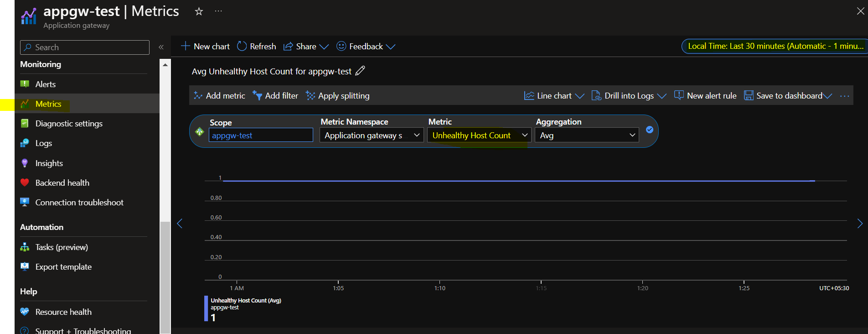Open the Drill into Logs dropdown
This screenshot has width=868, height=334.
(629, 96)
